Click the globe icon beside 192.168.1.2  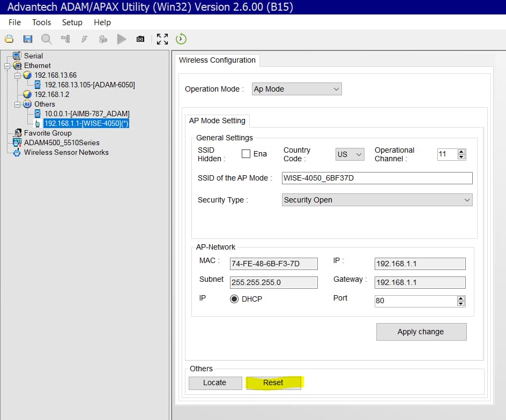[27, 94]
